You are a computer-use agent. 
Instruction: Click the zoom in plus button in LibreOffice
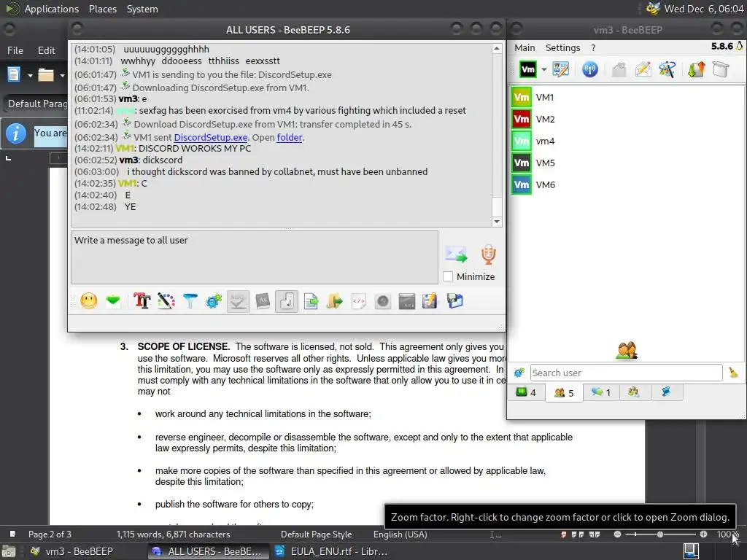(x=703, y=534)
